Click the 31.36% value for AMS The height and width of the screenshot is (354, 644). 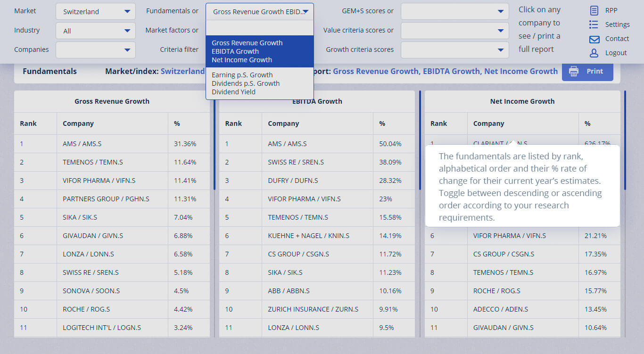(185, 144)
